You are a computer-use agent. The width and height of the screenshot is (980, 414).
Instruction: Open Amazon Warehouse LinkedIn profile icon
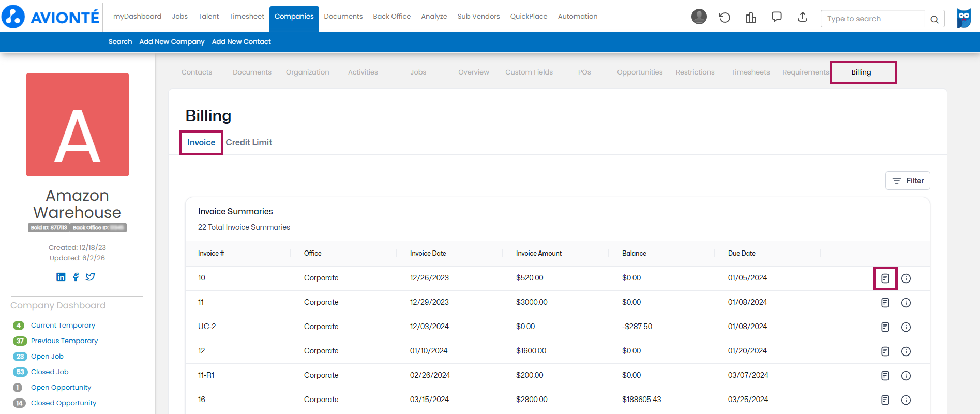pyautogui.click(x=61, y=277)
